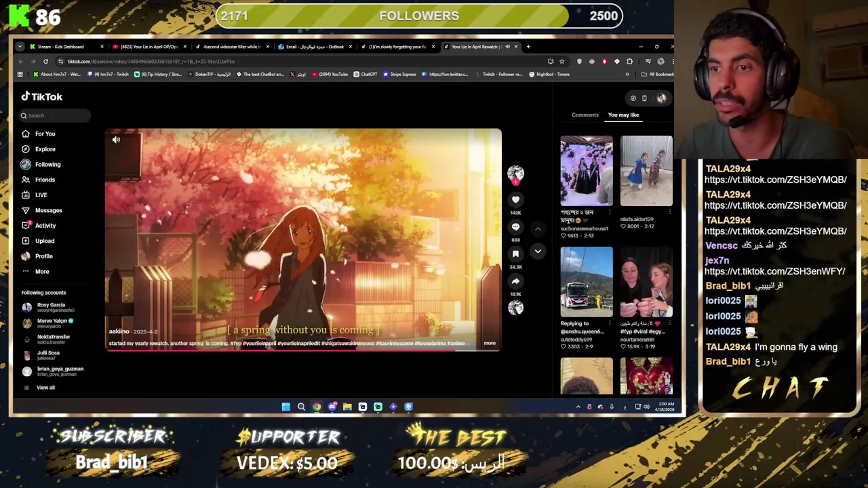Switch to 4second videostar filler tab

pyautogui.click(x=231, y=47)
